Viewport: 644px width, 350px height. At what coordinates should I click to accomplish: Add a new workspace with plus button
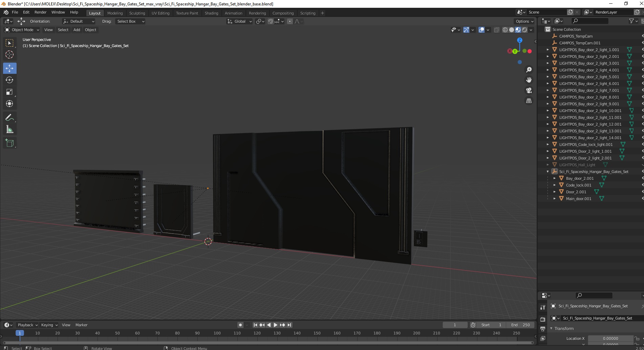(x=322, y=13)
